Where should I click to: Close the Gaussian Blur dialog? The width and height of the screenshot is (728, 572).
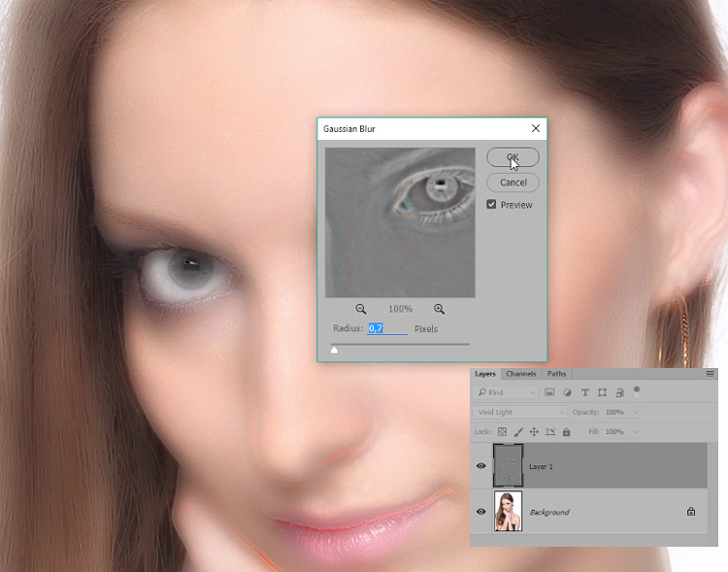[x=535, y=128]
